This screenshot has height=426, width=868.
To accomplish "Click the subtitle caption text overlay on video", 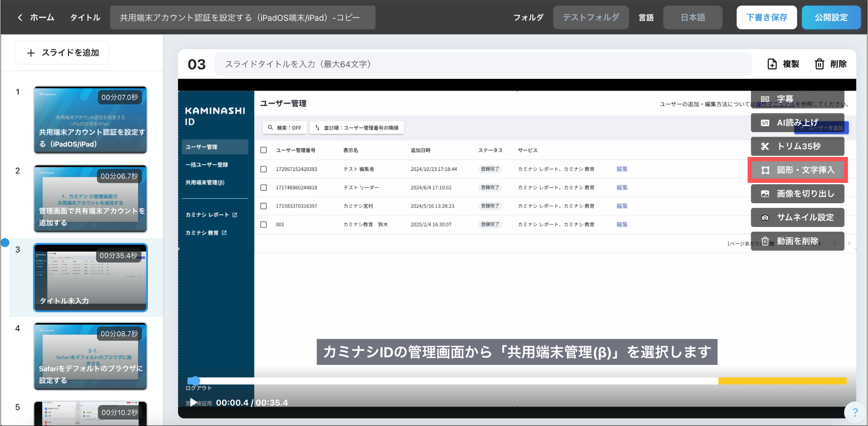I will click(517, 352).
